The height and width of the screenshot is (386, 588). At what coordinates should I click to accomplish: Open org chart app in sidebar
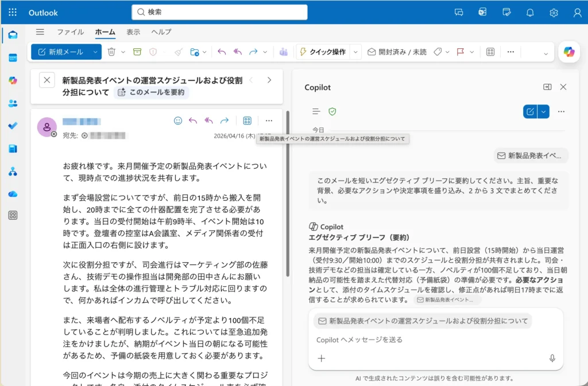13,171
